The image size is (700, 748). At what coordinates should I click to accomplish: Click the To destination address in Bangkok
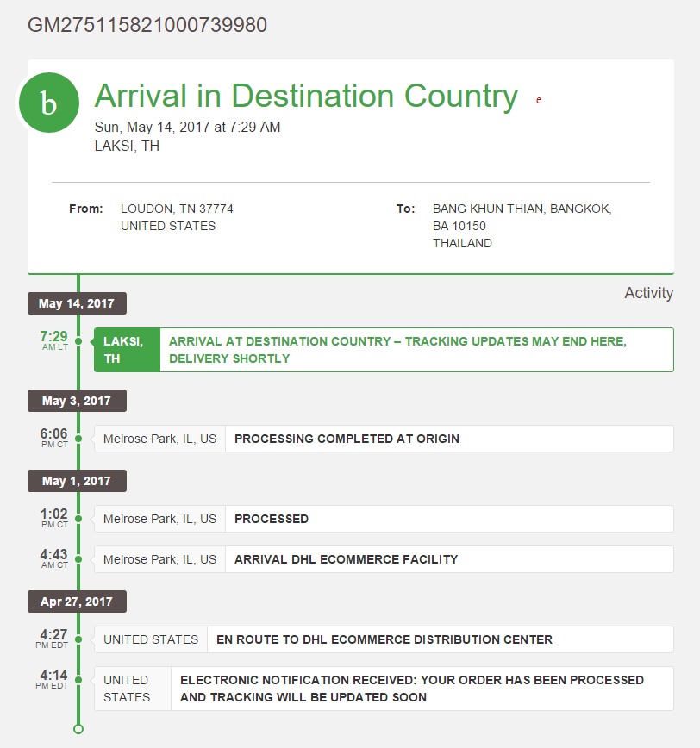pyautogui.click(x=522, y=226)
